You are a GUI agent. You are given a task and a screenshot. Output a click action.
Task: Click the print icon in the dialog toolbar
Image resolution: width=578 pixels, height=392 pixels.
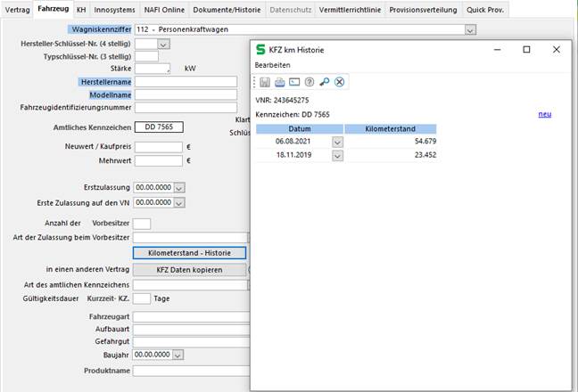tap(280, 82)
